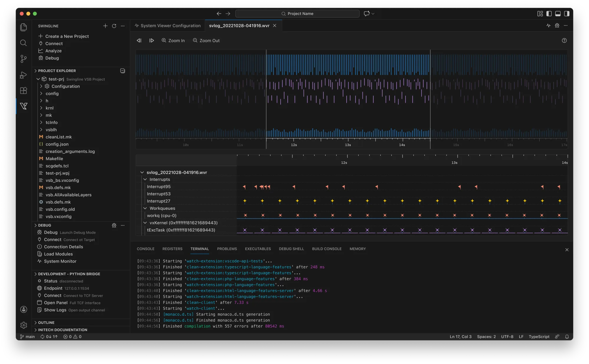Viewport: 589px width, 364px height.
Task: Expand the Outline section
Action: (36, 322)
